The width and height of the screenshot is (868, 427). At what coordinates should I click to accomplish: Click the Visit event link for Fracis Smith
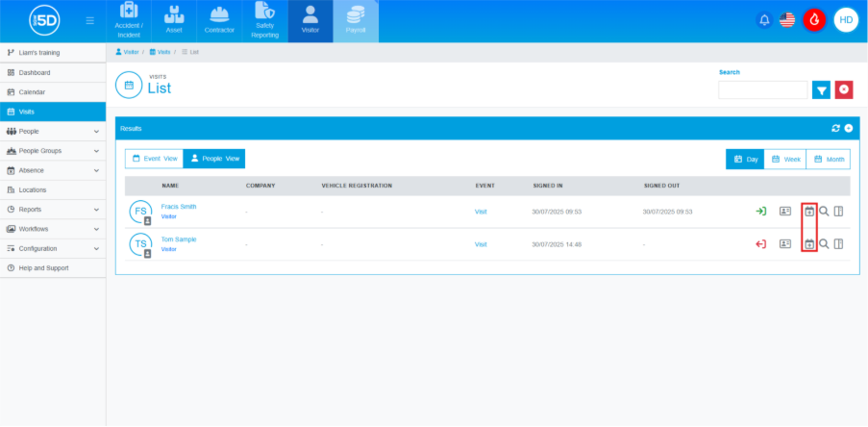point(481,212)
